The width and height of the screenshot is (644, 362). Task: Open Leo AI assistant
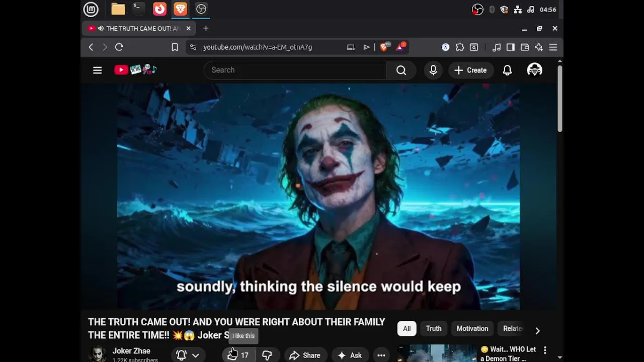point(539,47)
